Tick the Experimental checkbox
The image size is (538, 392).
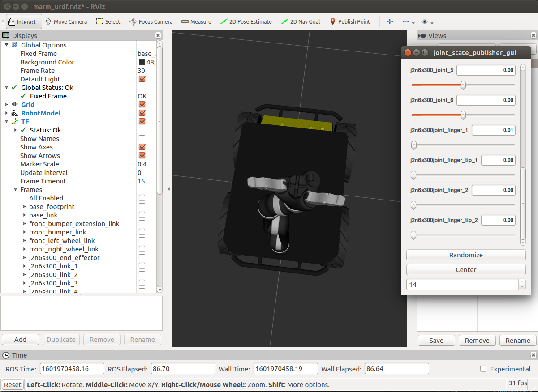[483, 369]
